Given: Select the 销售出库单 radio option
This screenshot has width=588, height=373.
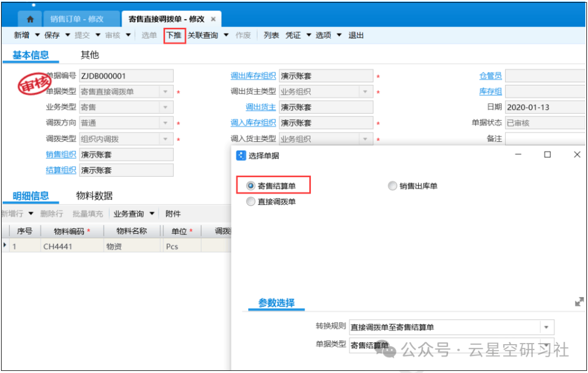Looking at the screenshot, I should [392, 186].
